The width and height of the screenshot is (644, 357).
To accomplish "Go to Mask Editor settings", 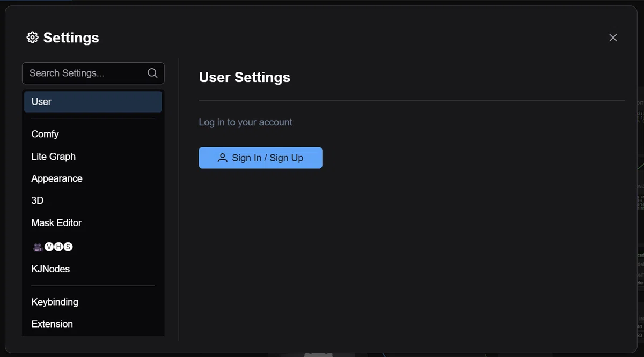I will click(93, 222).
